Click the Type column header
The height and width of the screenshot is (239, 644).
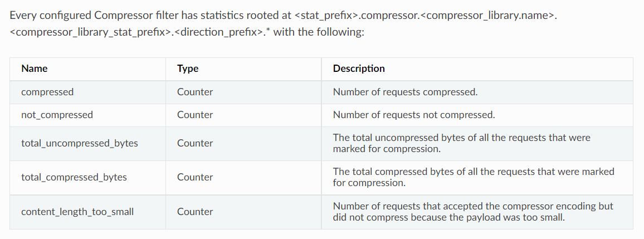188,69
